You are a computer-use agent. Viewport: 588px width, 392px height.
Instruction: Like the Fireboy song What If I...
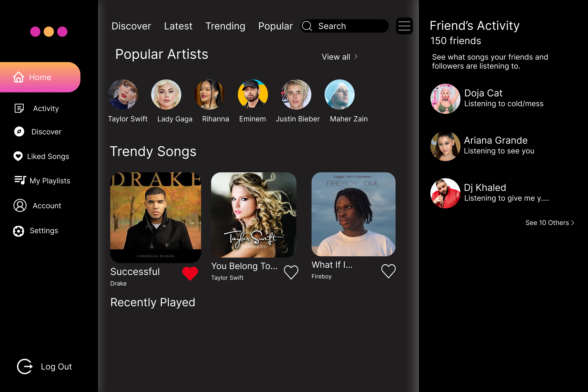pos(388,271)
